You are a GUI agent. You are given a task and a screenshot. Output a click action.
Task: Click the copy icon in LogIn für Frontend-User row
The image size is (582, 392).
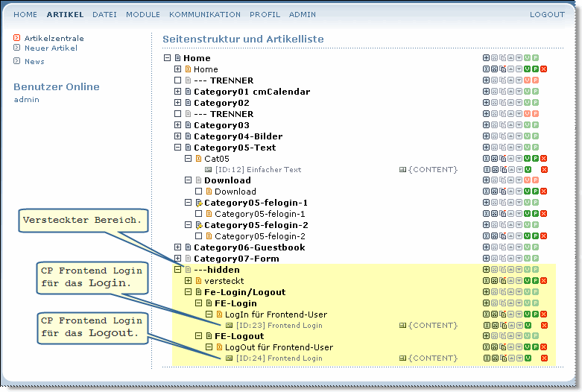click(503, 314)
